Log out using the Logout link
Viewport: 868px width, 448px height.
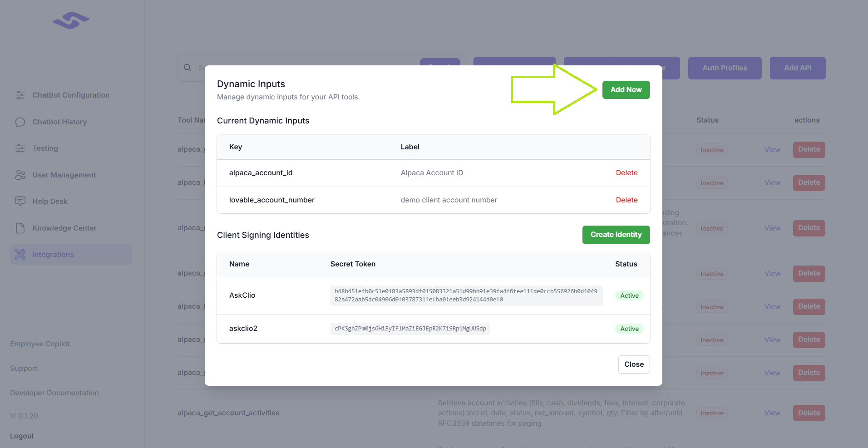point(22,436)
